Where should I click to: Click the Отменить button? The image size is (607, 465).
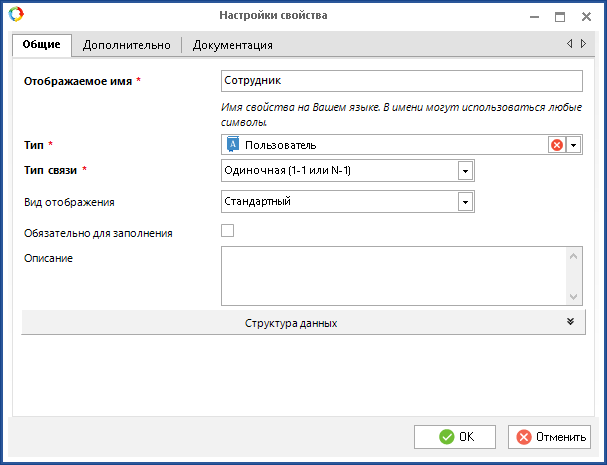tap(549, 437)
